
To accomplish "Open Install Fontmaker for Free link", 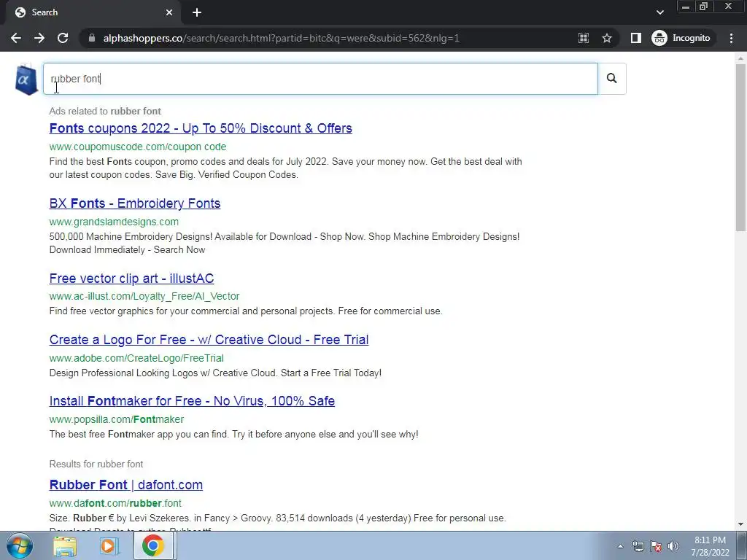I will pyautogui.click(x=192, y=401).
